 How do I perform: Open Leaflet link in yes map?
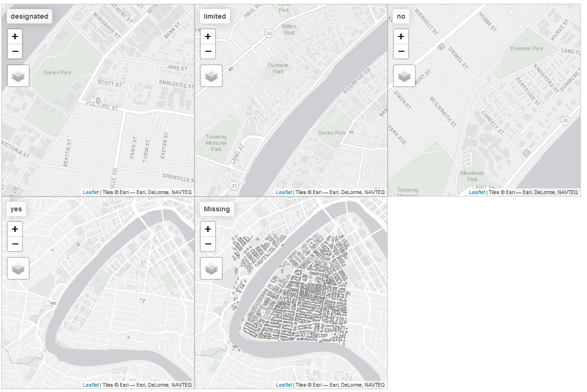click(91, 385)
